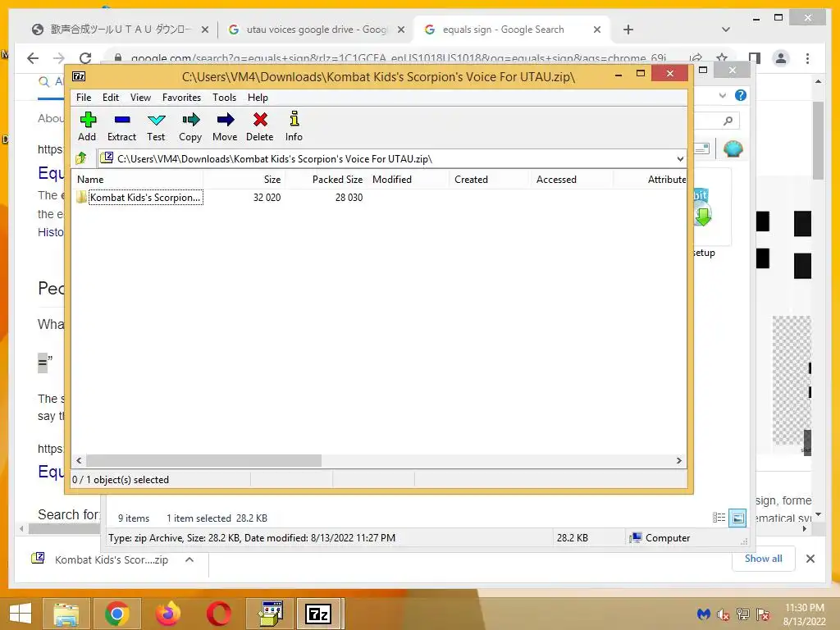The width and height of the screenshot is (840, 630).
Task: Open a new Chrome tab
Action: point(628,30)
